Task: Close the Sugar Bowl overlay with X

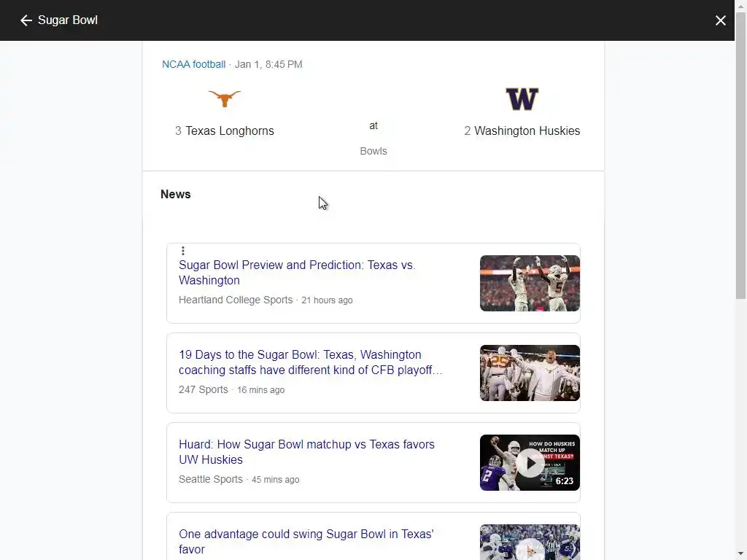Action: pos(721,20)
